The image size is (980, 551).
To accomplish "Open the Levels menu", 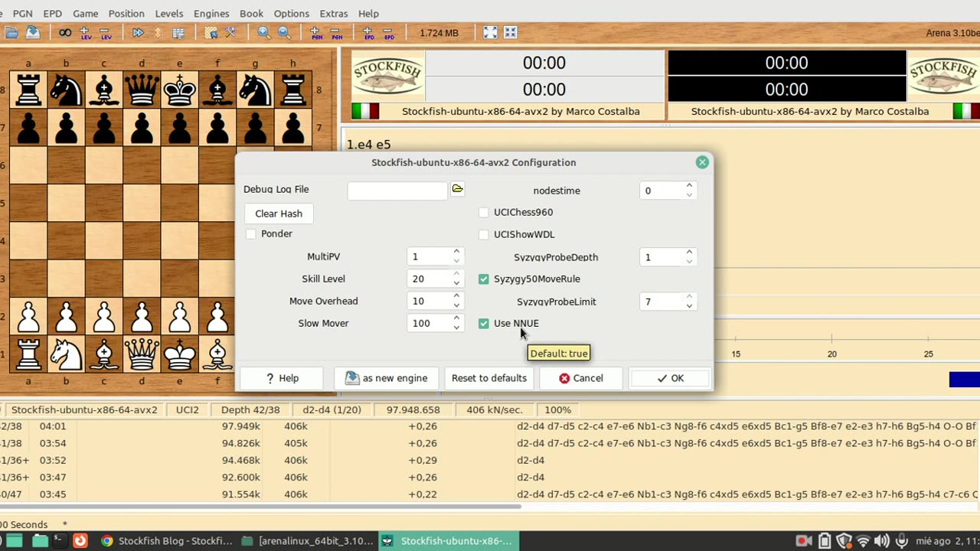I will point(169,14).
